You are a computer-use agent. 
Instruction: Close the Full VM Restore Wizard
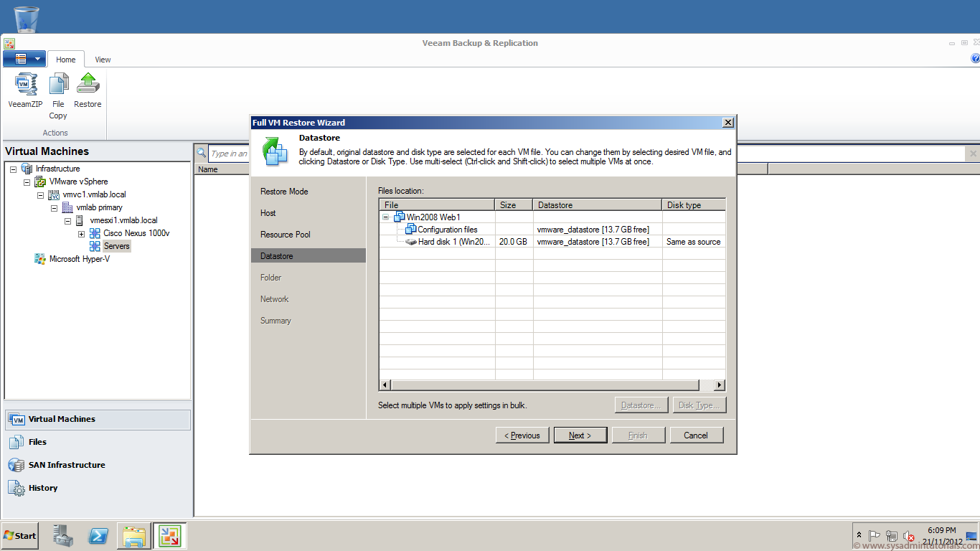[728, 123]
